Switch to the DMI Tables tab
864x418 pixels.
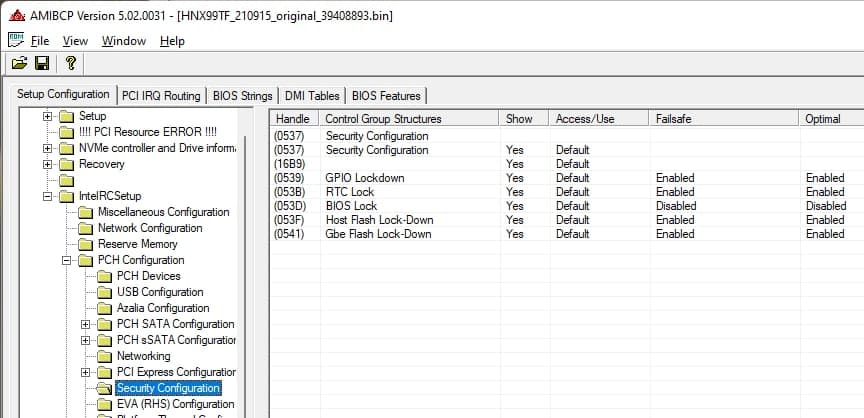pyautogui.click(x=311, y=96)
